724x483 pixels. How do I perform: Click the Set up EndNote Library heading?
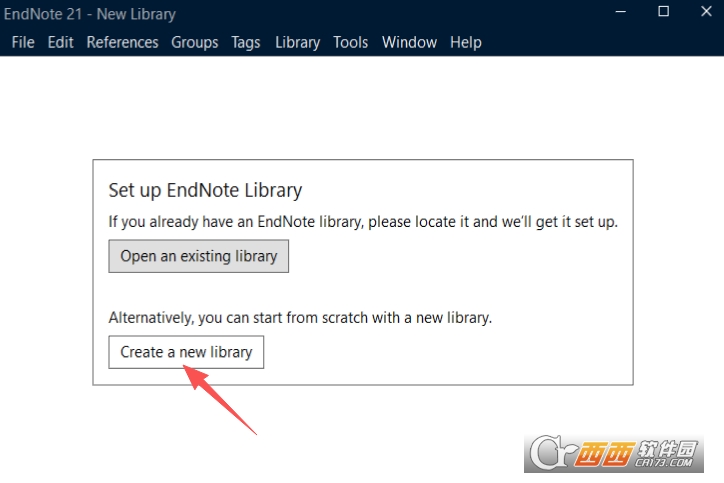click(x=205, y=190)
